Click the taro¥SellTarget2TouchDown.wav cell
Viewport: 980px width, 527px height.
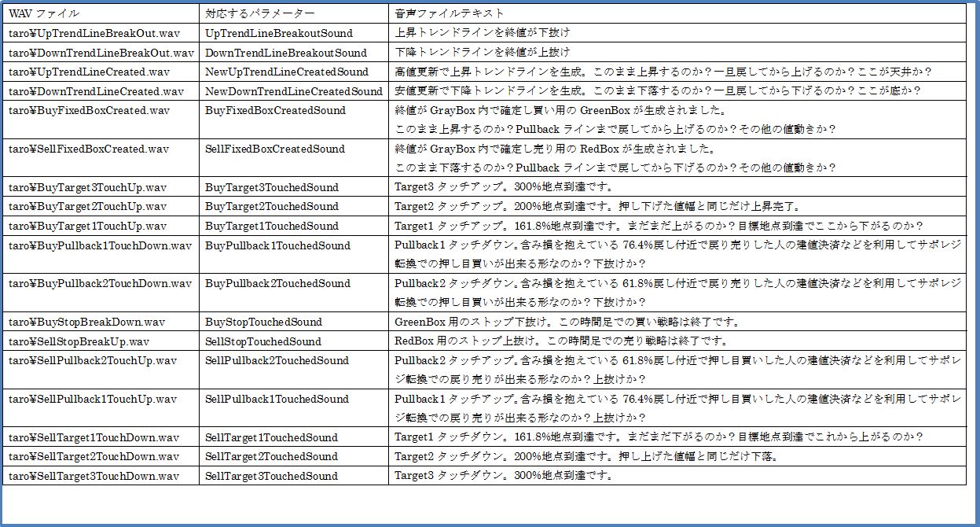click(101, 456)
